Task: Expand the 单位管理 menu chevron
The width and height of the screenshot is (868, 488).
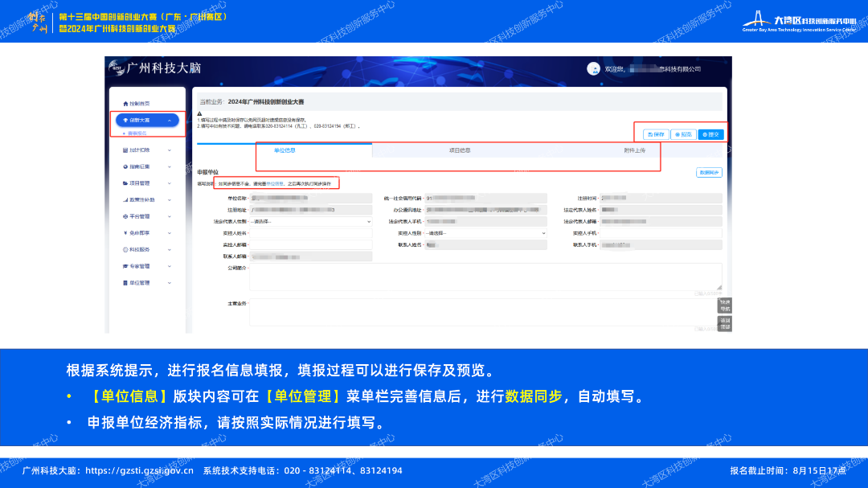Action: coord(170,283)
